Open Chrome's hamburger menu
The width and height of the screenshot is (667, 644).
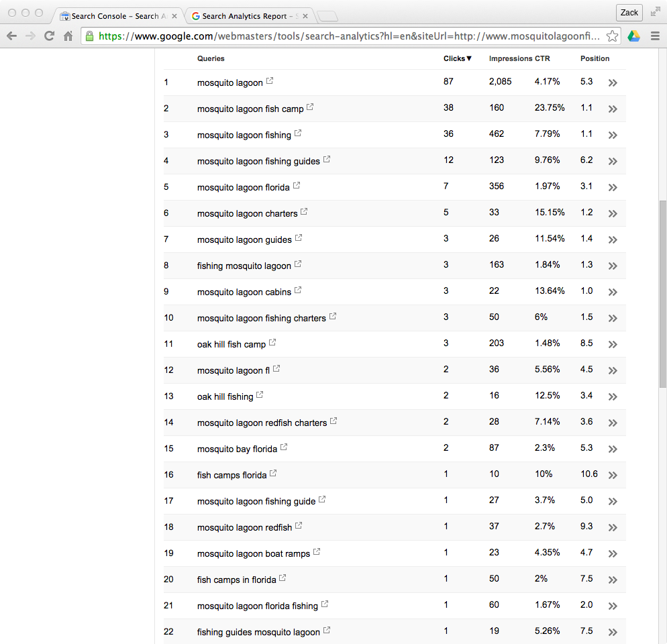tap(656, 36)
